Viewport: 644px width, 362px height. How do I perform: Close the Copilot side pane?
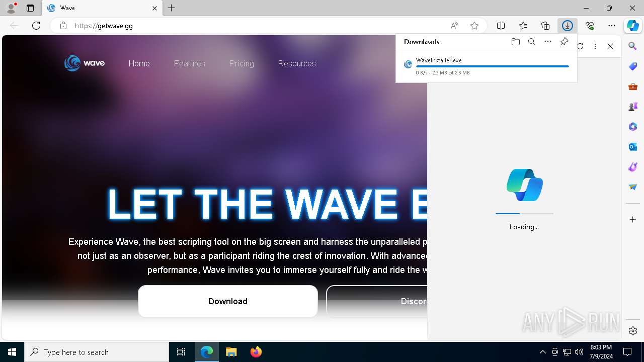[610, 46]
